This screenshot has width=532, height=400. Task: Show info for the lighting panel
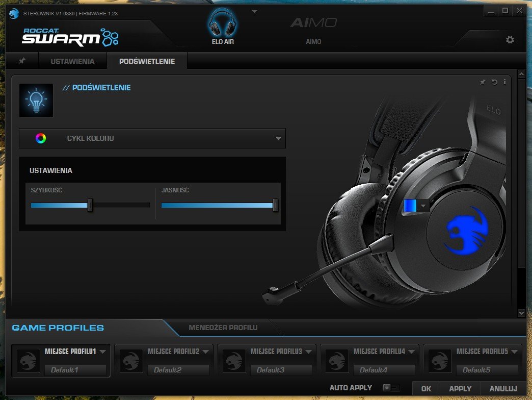click(504, 82)
